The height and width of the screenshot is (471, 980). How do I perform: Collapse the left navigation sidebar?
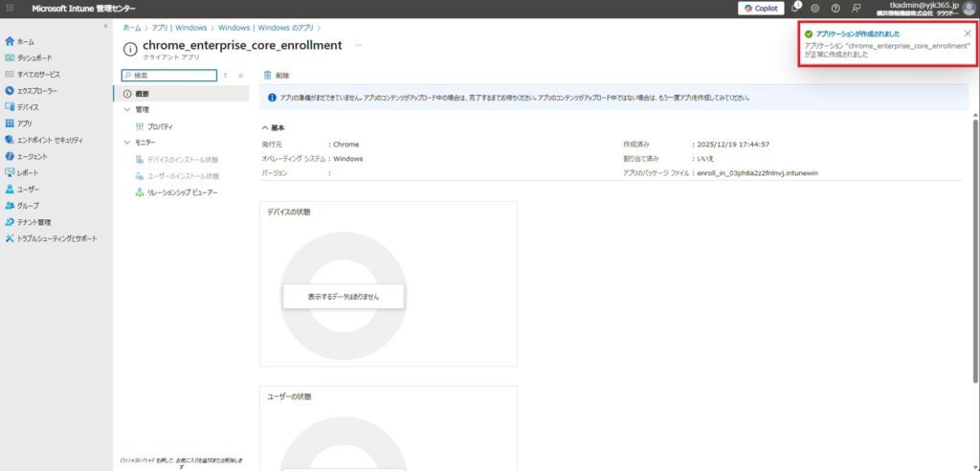click(x=105, y=26)
